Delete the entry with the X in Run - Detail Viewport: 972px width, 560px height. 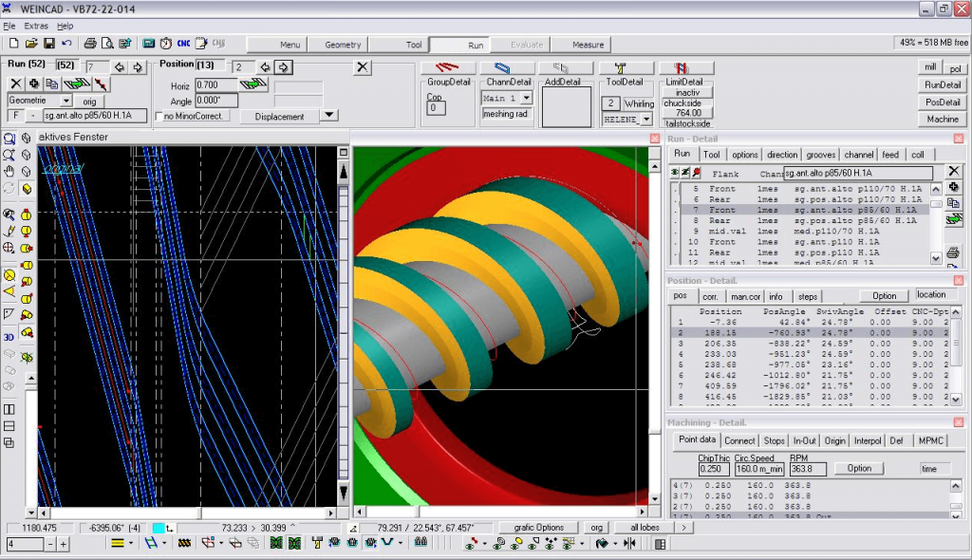pos(953,171)
